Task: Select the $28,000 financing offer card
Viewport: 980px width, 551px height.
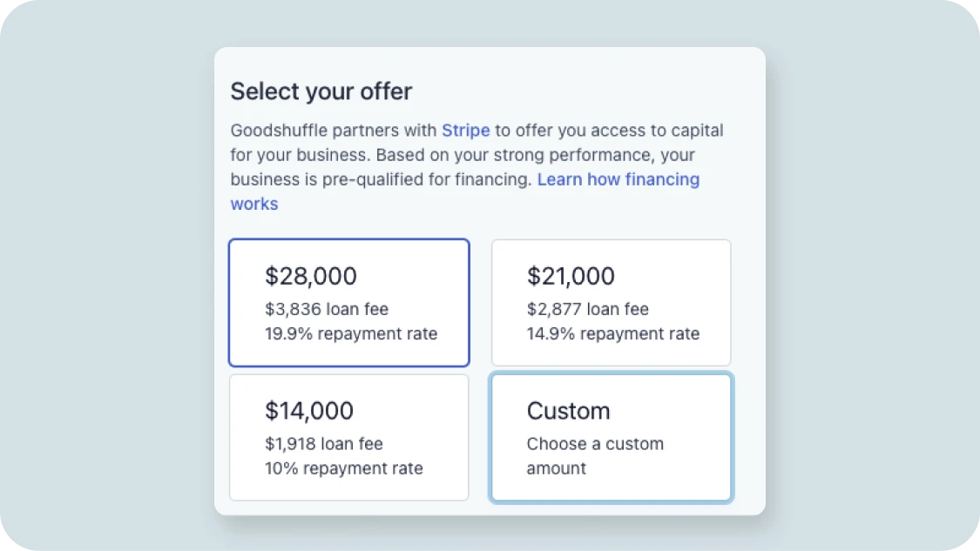Action: pyautogui.click(x=348, y=302)
